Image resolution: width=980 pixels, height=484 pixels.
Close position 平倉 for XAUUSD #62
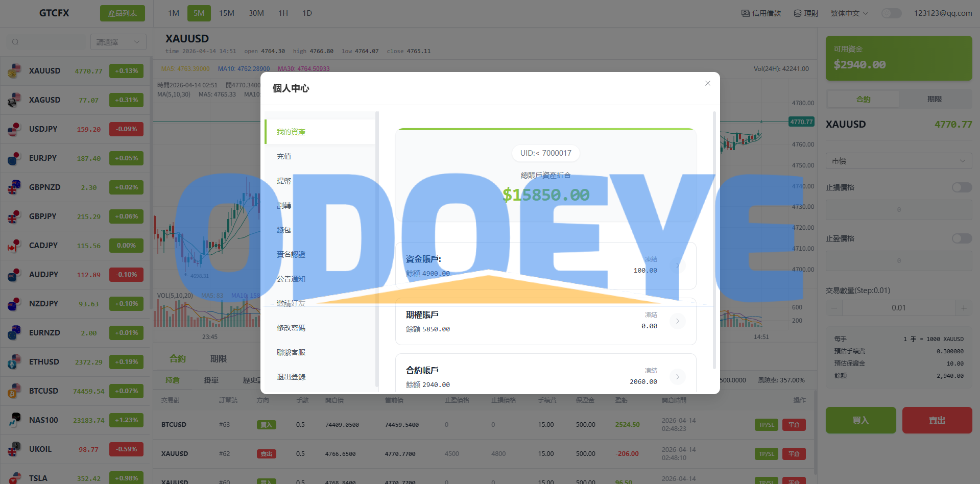pos(794,454)
